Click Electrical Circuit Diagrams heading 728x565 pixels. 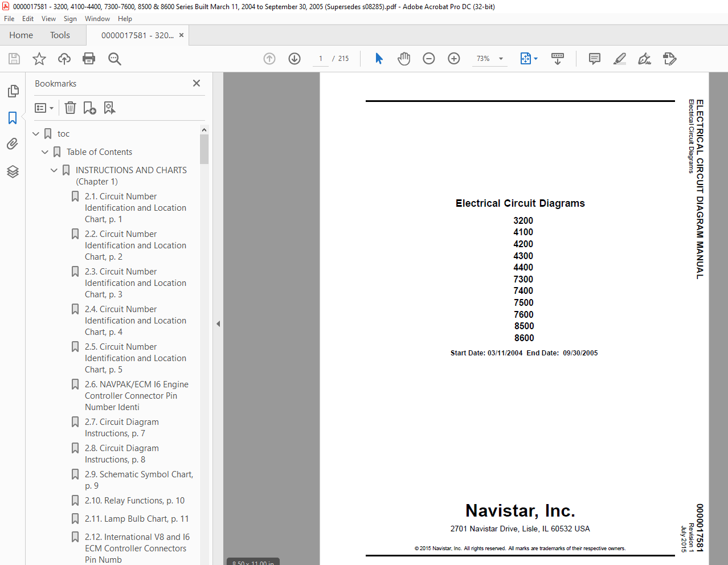point(520,203)
